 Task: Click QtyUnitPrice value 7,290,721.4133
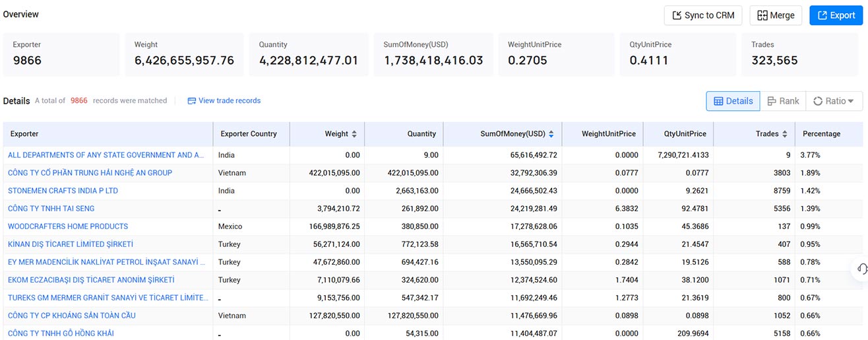(x=683, y=155)
